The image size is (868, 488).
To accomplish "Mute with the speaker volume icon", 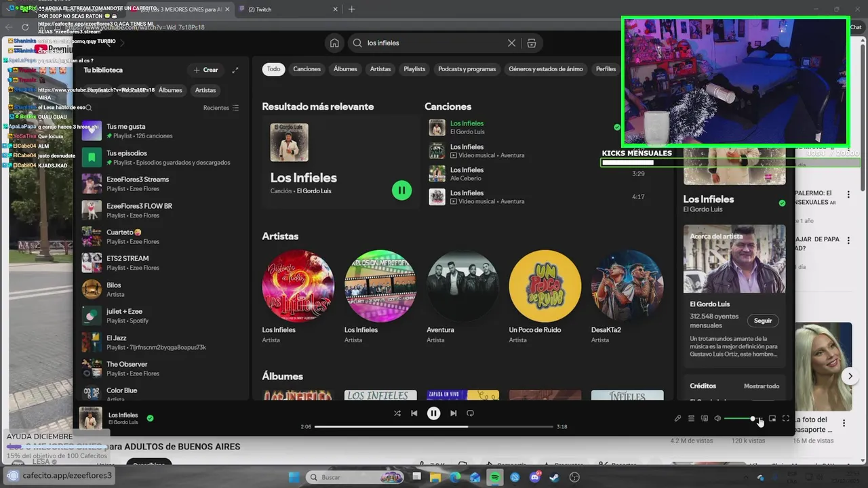I will (x=717, y=418).
